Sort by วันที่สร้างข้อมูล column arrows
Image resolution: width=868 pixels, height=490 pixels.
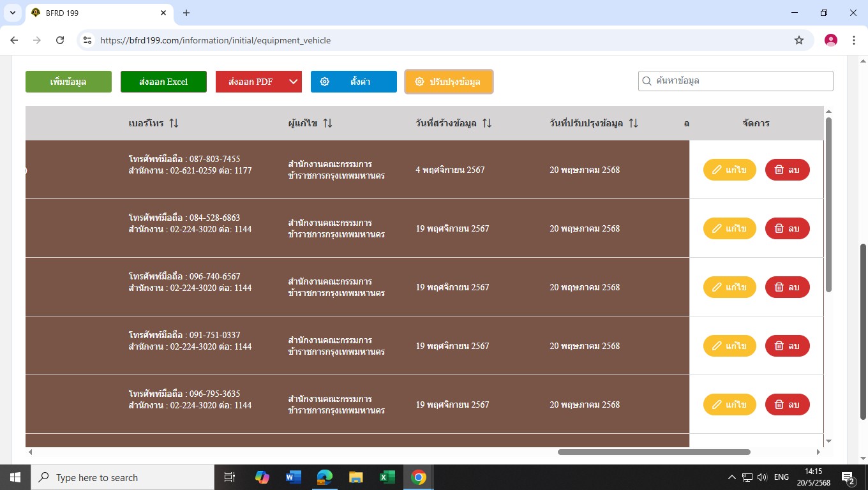487,123
